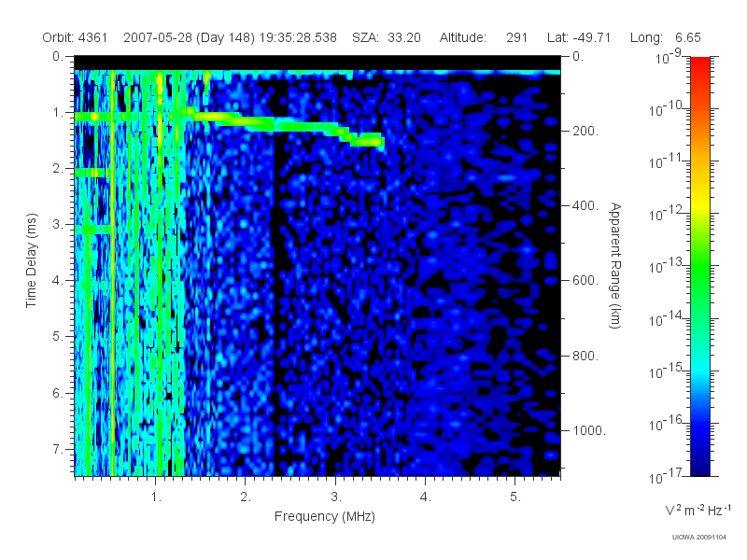
Task: Click the 'SZA: 33.20' header value
Action: 387,37
